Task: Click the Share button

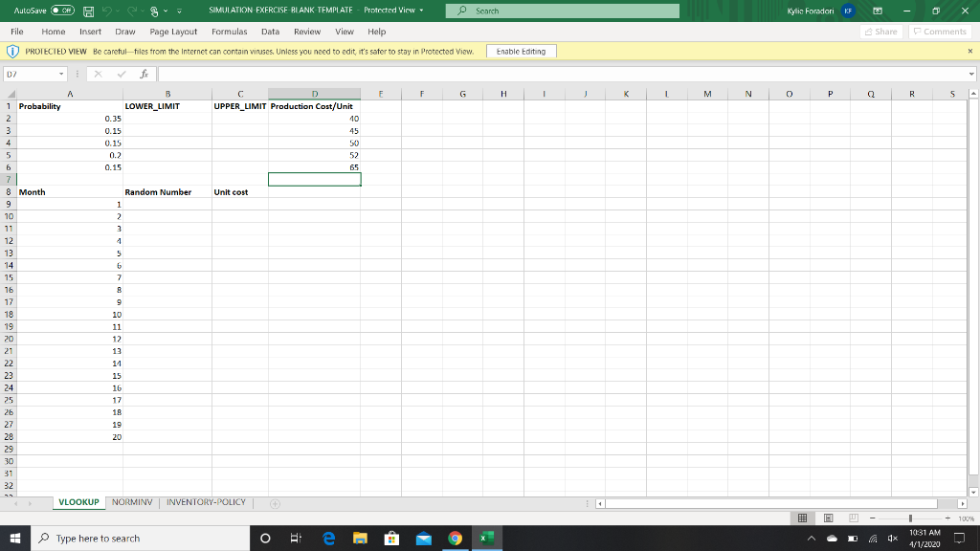Action: click(881, 32)
